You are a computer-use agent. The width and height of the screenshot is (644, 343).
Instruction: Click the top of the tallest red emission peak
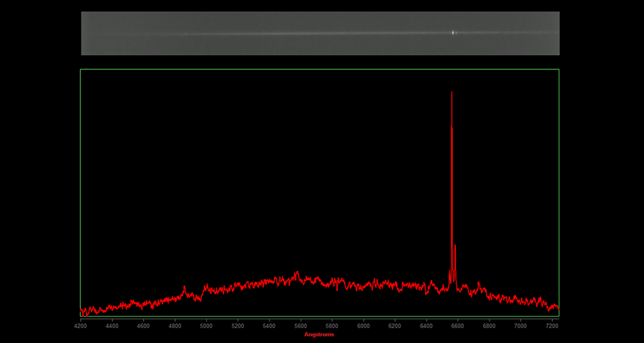coord(452,93)
